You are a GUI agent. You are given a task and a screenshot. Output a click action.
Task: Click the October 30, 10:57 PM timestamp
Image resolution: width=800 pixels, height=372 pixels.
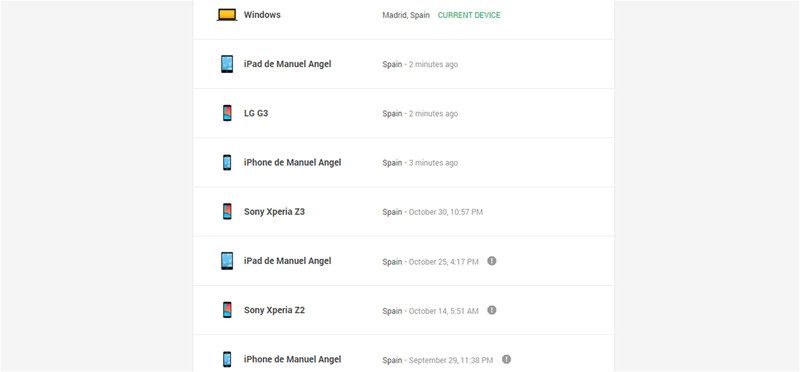(x=446, y=212)
